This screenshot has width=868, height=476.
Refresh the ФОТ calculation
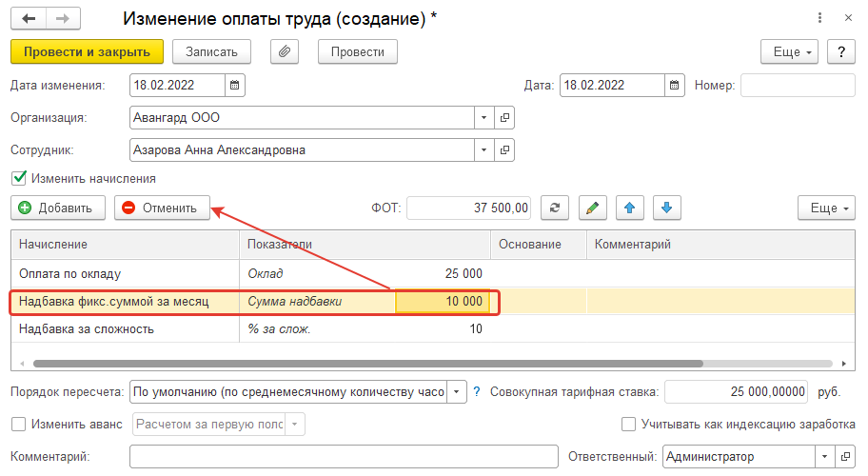click(555, 208)
